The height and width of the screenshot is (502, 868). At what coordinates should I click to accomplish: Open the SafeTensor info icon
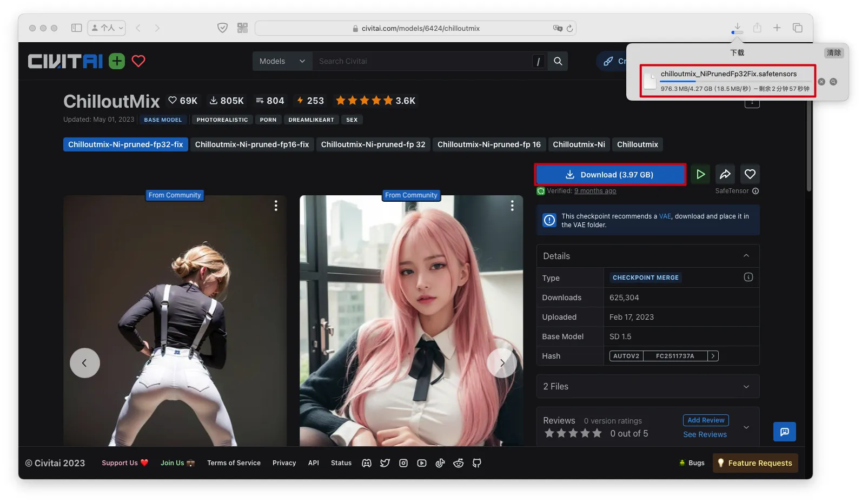(756, 191)
